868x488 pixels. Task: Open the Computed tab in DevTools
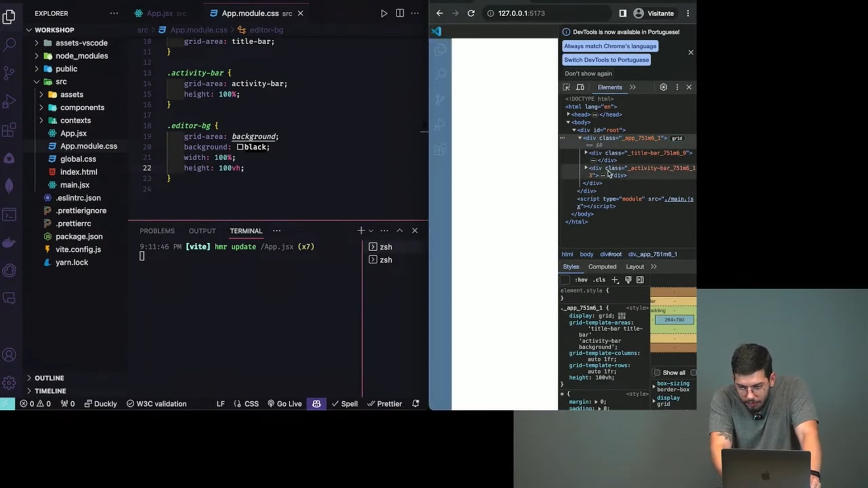[x=602, y=267]
